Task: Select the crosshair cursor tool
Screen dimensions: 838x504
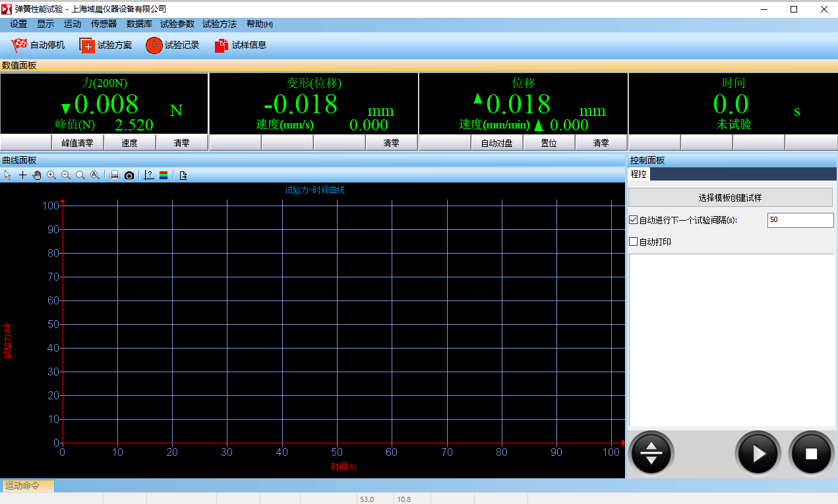Action: click(22, 175)
